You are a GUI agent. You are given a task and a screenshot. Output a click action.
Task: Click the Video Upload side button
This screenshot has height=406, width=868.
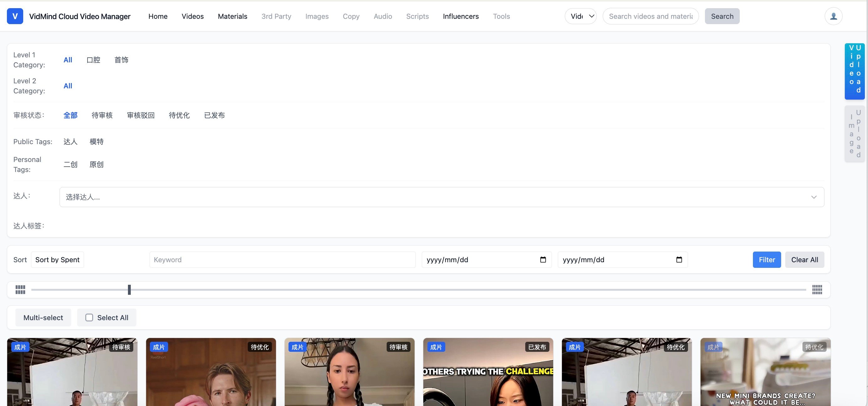coord(854,71)
